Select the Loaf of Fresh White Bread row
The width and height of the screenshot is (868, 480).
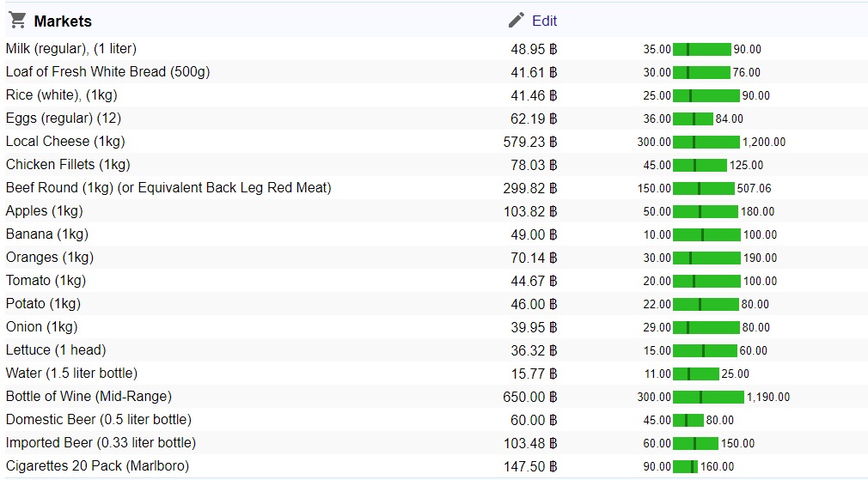click(107, 72)
